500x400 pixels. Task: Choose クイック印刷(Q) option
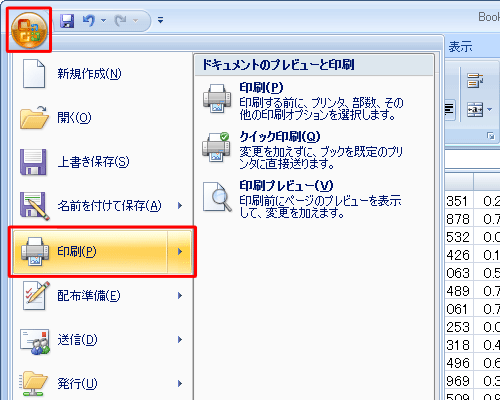(313, 150)
